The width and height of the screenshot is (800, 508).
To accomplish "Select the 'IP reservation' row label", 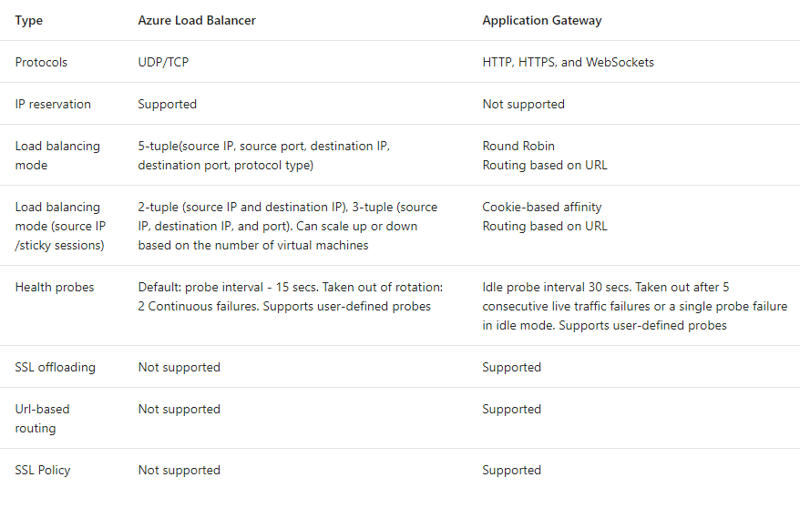I will 53,104.
